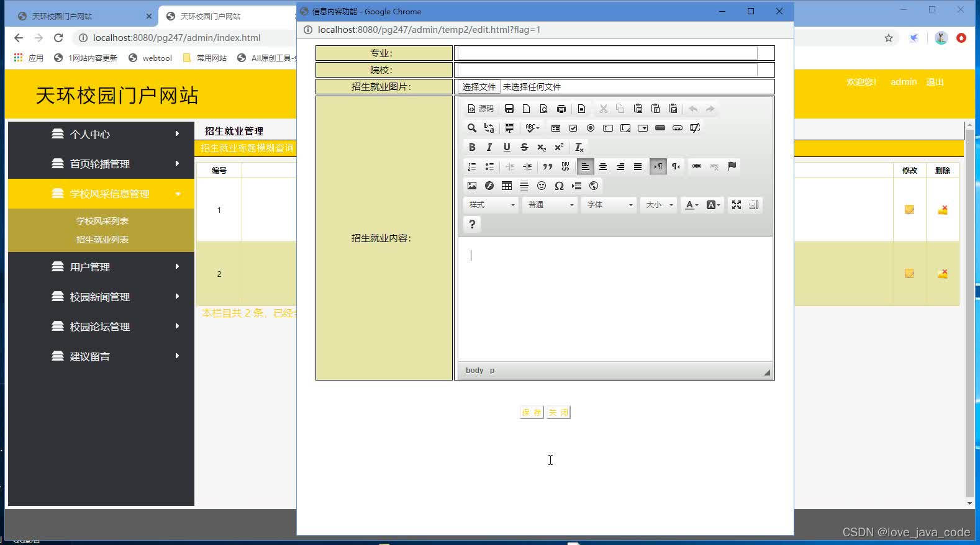Viewport: 980px width, 545px height.
Task: Open the Replace icon in editor toolbar
Action: coord(489,128)
